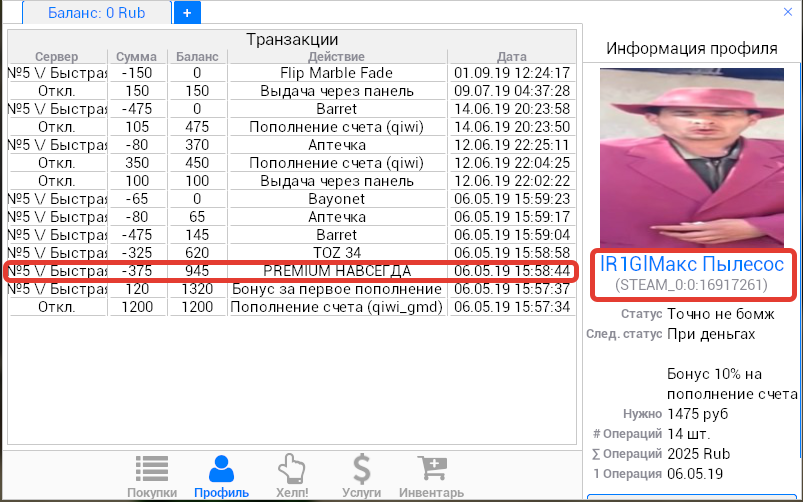Open the Инвентарь shopping cart icon
Viewport: 803px width, 502px height.
click(432, 469)
